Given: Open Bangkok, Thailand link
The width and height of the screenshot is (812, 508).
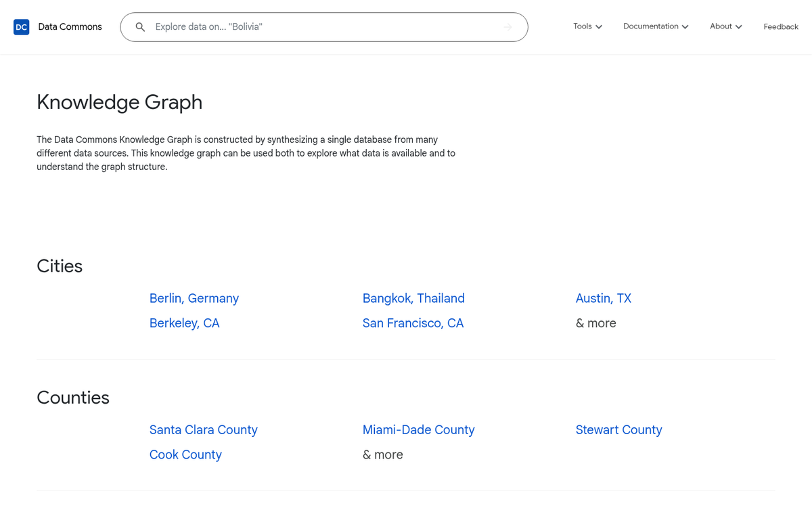Looking at the screenshot, I should pos(413,298).
